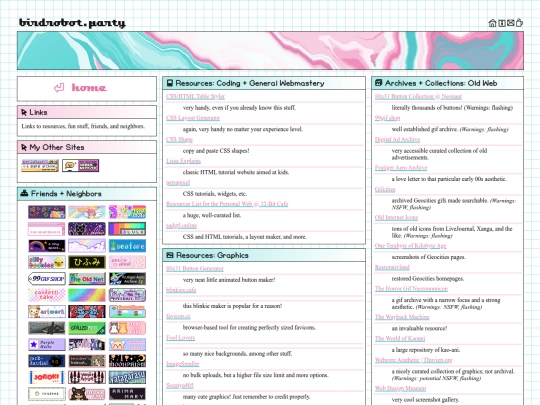Open the dark 'Frutiger Aero Archive' button
The height and width of the screenshot is (405, 540).
(127, 279)
